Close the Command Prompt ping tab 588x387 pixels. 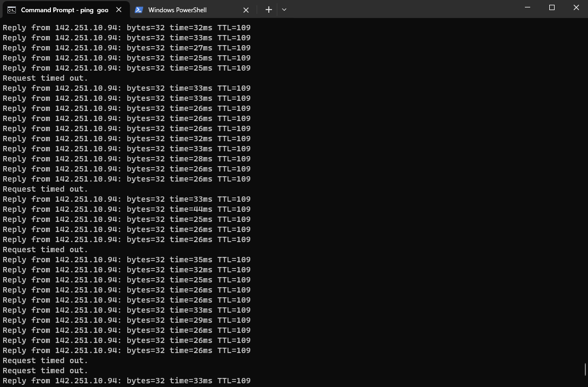(x=119, y=10)
